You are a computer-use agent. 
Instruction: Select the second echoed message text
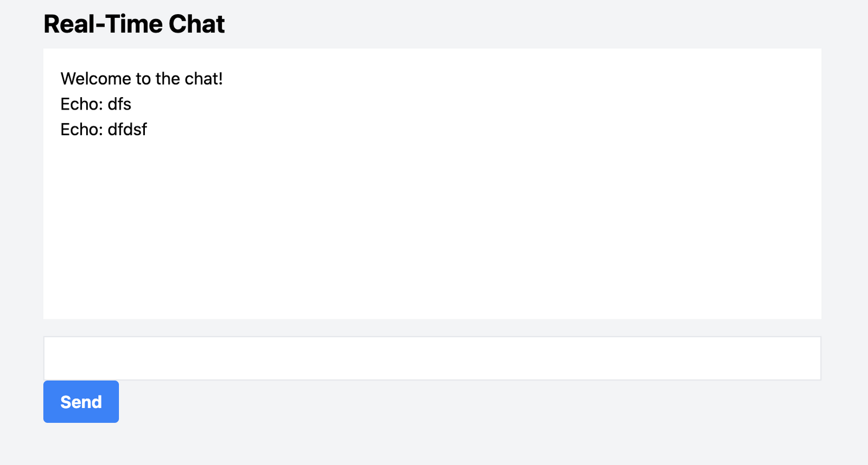click(x=103, y=130)
